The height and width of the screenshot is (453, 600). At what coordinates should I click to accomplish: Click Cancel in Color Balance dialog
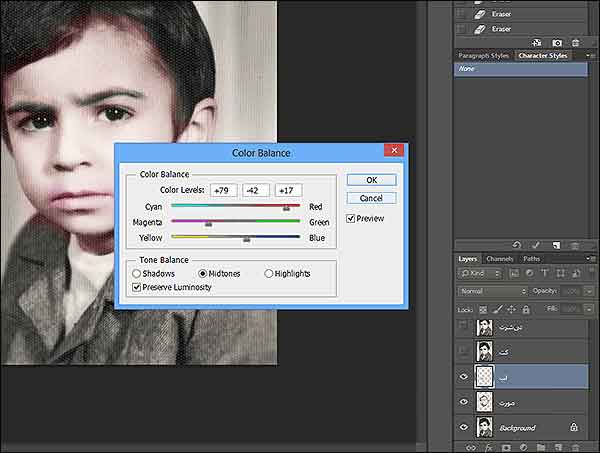(372, 198)
